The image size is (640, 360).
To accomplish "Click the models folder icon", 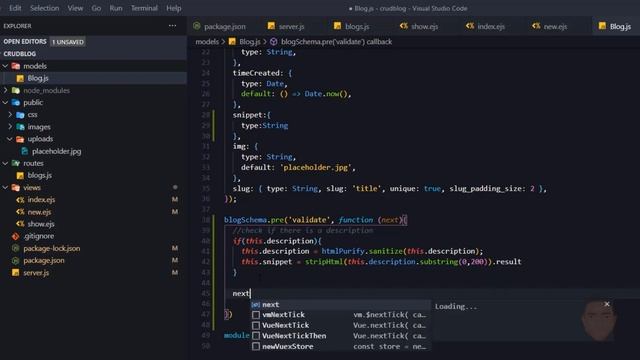I will (x=16, y=66).
